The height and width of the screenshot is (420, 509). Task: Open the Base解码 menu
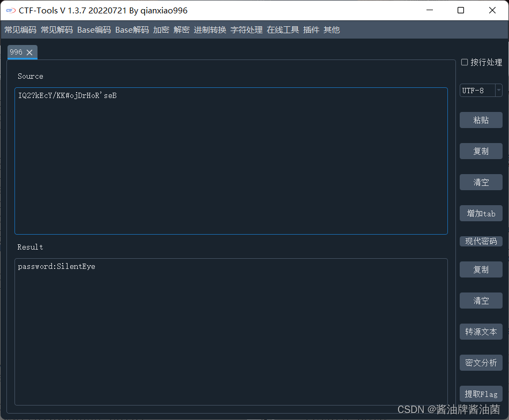pyautogui.click(x=132, y=30)
